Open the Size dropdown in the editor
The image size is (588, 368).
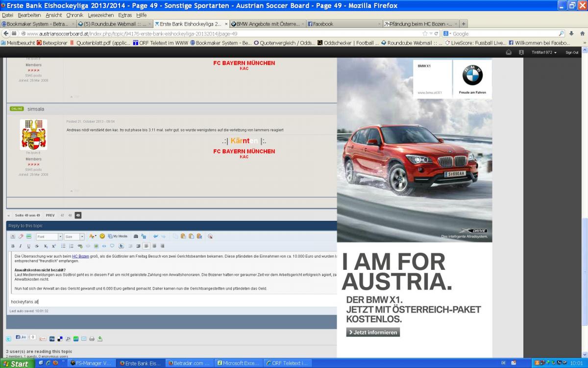pyautogui.click(x=74, y=237)
